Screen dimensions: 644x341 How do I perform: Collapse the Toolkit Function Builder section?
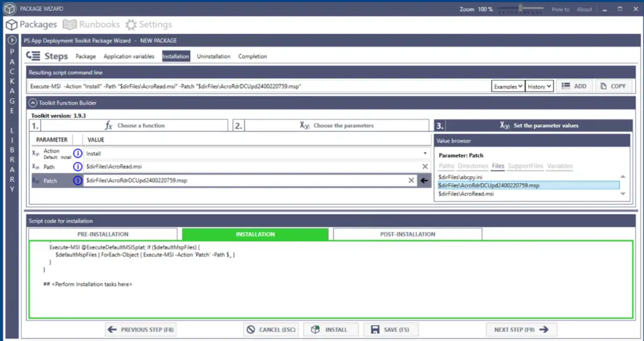[33, 103]
